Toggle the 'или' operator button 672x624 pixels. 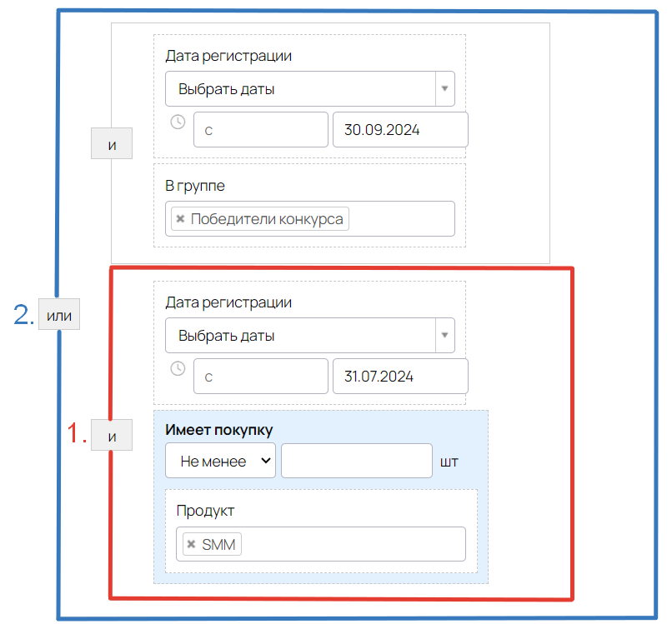(59, 314)
